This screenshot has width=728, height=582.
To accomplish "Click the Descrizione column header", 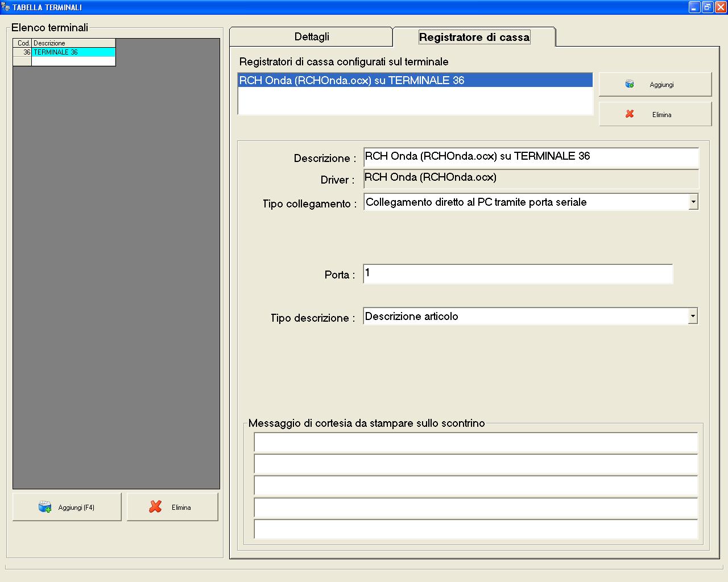I will pyautogui.click(x=73, y=43).
